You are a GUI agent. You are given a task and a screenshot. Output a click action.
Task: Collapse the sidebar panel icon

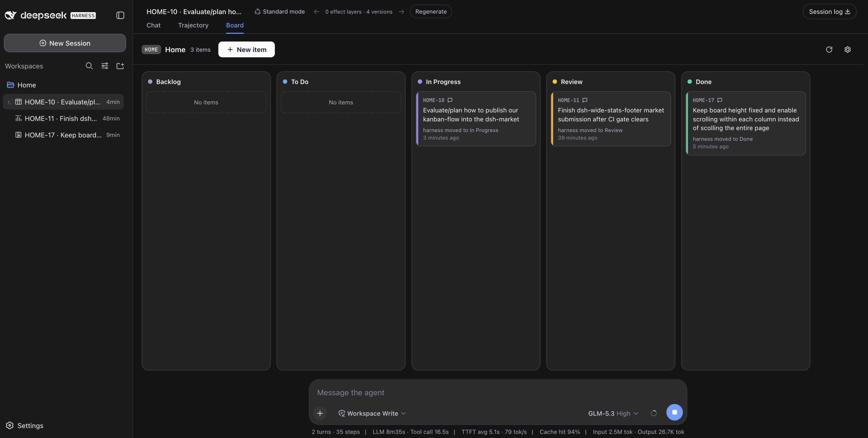pos(120,15)
